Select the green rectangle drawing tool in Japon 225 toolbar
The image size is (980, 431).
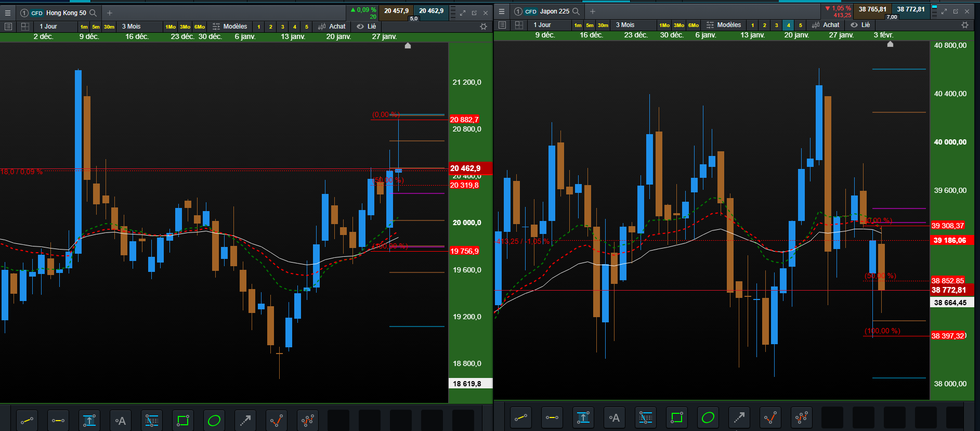click(x=676, y=417)
